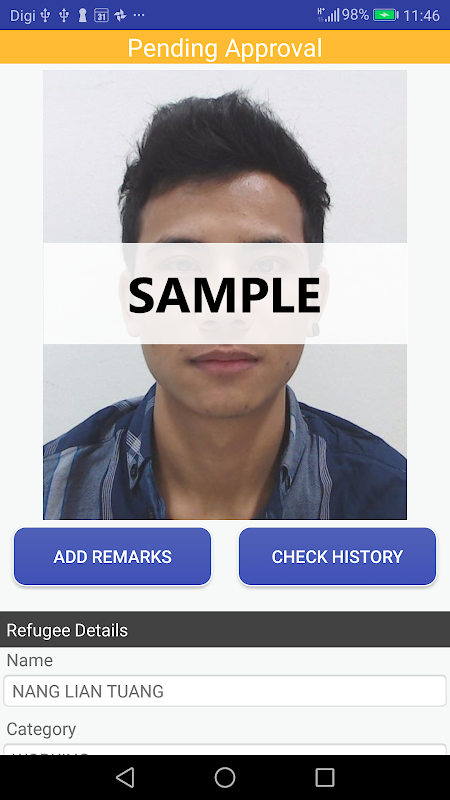Image resolution: width=450 pixels, height=800 pixels.
Task: Tap the Digi carrier label
Action: coord(23,15)
